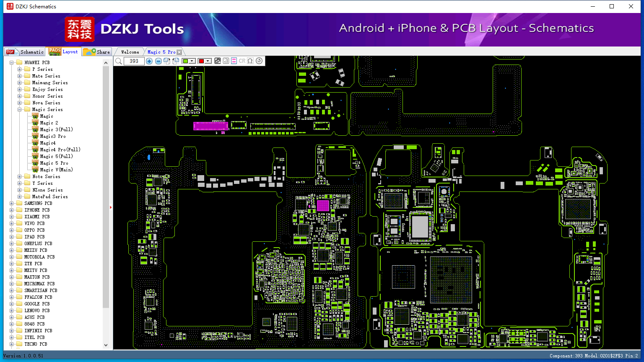Click the IPAD PCB folder icon

point(19,237)
